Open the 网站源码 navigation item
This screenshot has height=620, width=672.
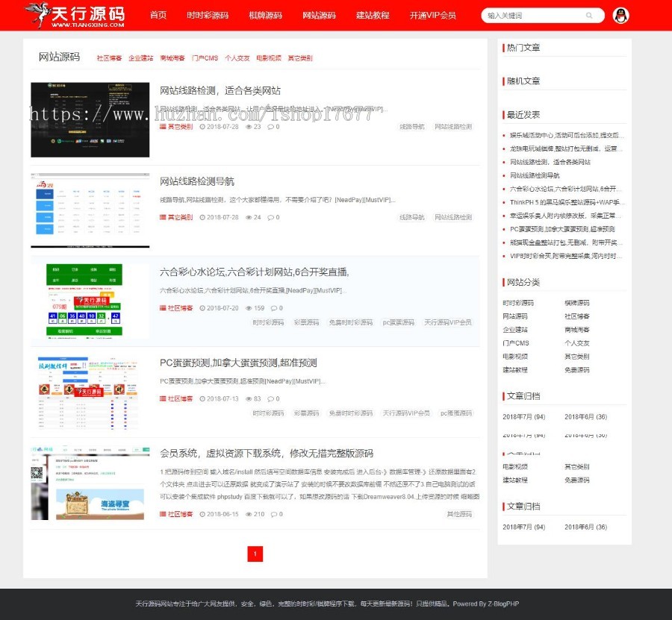(319, 16)
